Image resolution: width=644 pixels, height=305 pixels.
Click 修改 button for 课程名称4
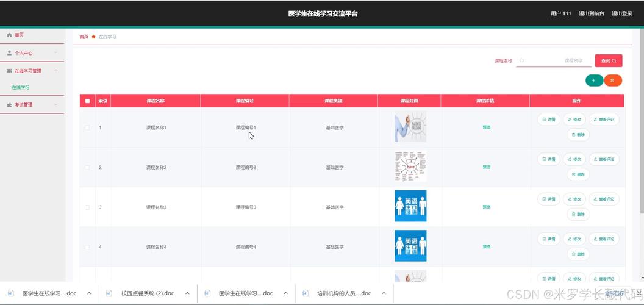(x=574, y=239)
